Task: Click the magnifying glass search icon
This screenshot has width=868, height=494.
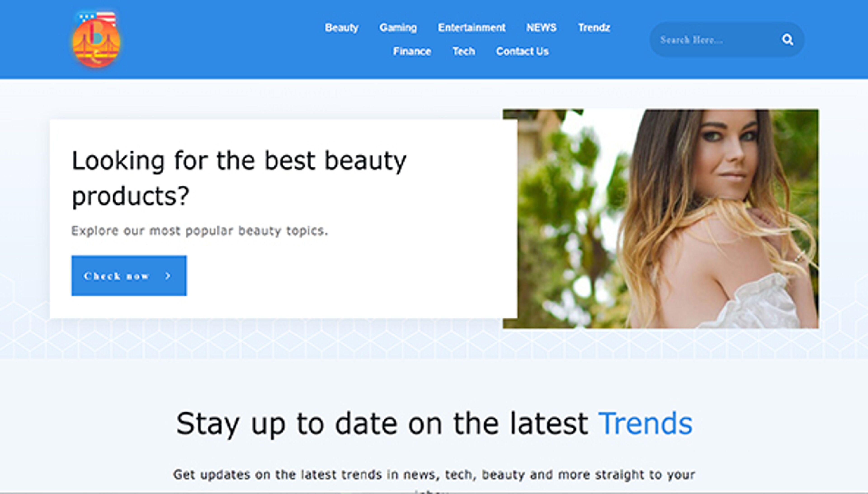Action: [787, 40]
